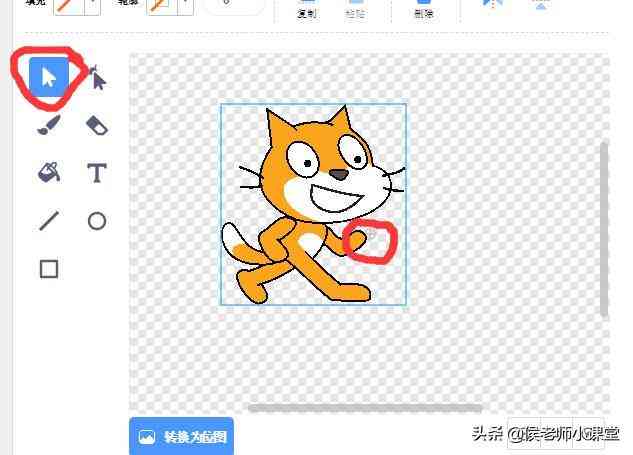Click the 复制 (copy) button
Viewport: 633px width, 455px height.
click(x=307, y=9)
